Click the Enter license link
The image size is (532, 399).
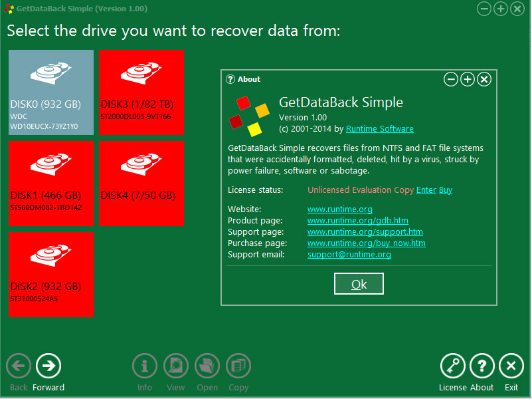pyautogui.click(x=426, y=190)
